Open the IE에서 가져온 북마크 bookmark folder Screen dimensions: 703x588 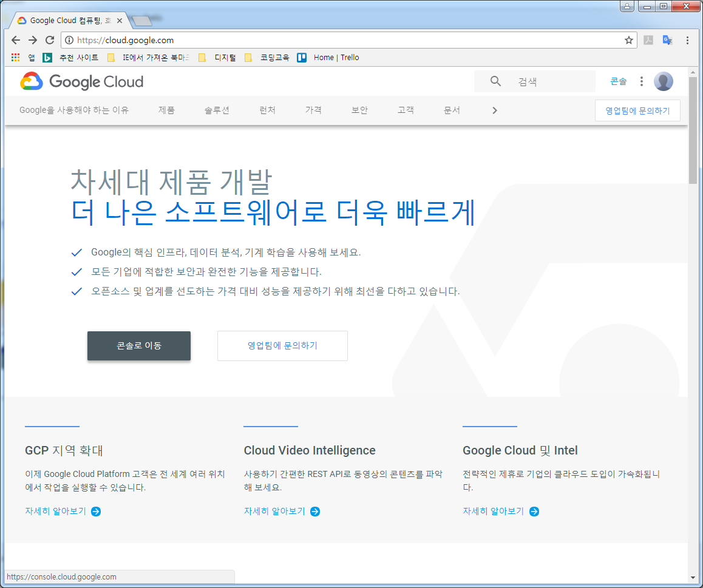(148, 58)
